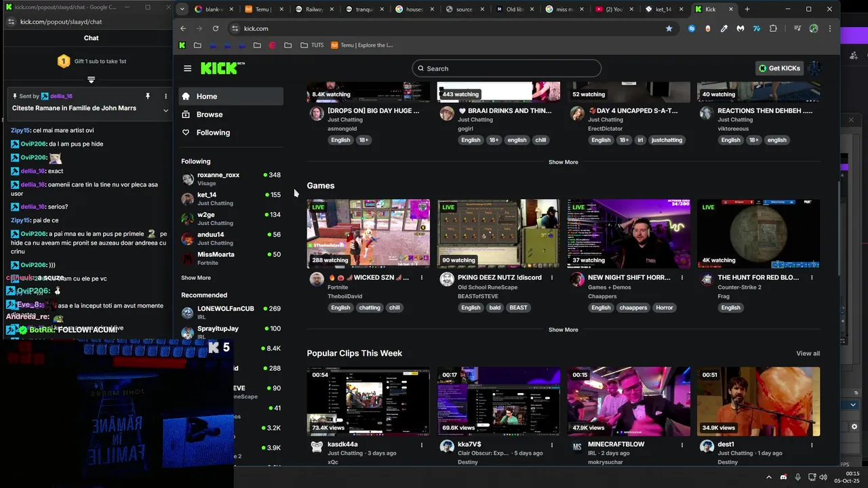The height and width of the screenshot is (488, 868).
Task: Select Browse in the Kick sidebar
Action: 231,115
